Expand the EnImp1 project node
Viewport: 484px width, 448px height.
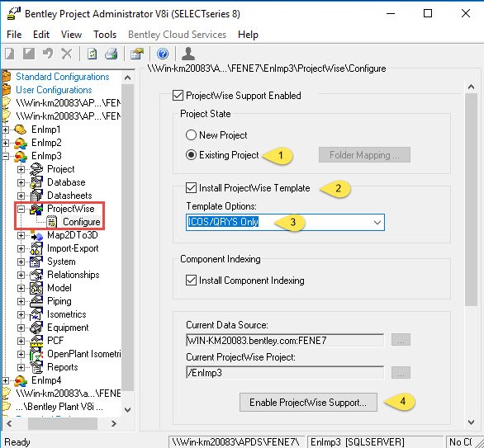[6, 130]
